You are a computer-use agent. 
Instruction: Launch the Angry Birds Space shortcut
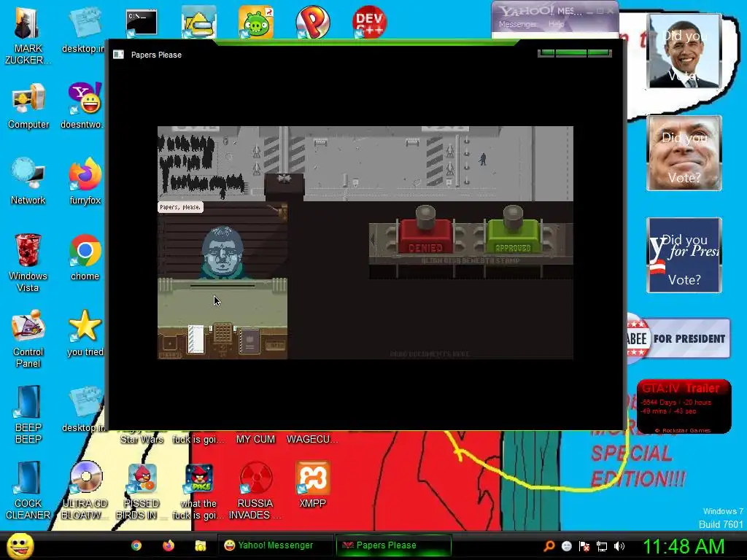tap(198, 491)
